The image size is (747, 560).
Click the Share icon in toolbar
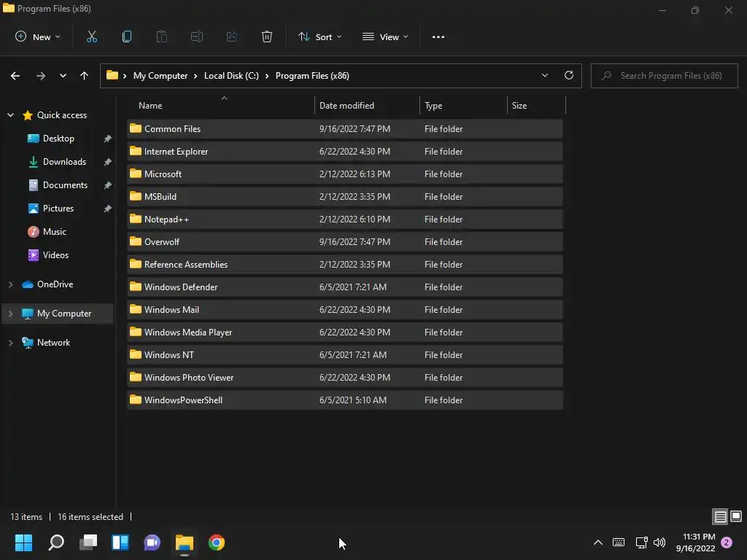(x=232, y=36)
